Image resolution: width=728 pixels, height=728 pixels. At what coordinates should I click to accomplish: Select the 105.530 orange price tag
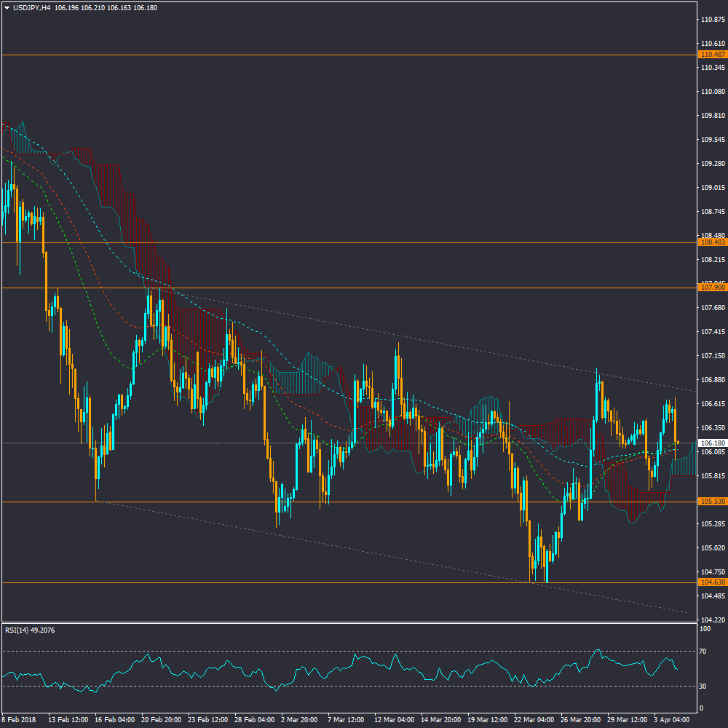711,502
